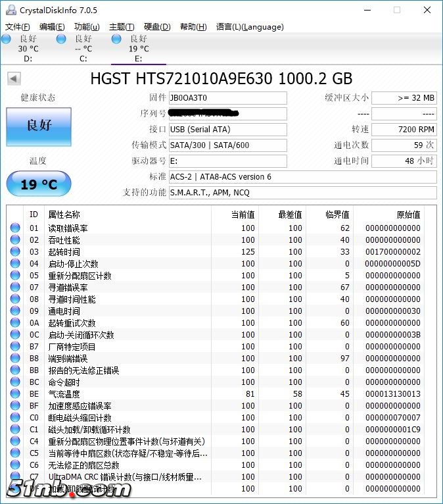Click the status orb for BE 气流温度
Screen dimensions: 443x504
point(15,393)
